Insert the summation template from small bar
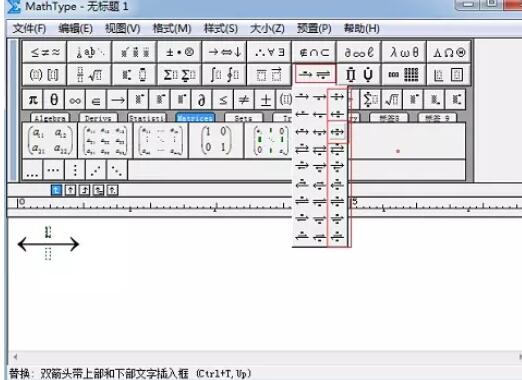Image resolution: width=522 pixels, height=380 pixels. pos(370,99)
